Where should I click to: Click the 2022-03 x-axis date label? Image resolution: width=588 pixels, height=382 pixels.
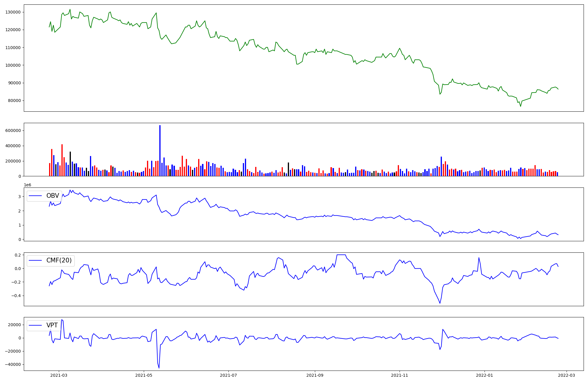[x=566, y=375]
